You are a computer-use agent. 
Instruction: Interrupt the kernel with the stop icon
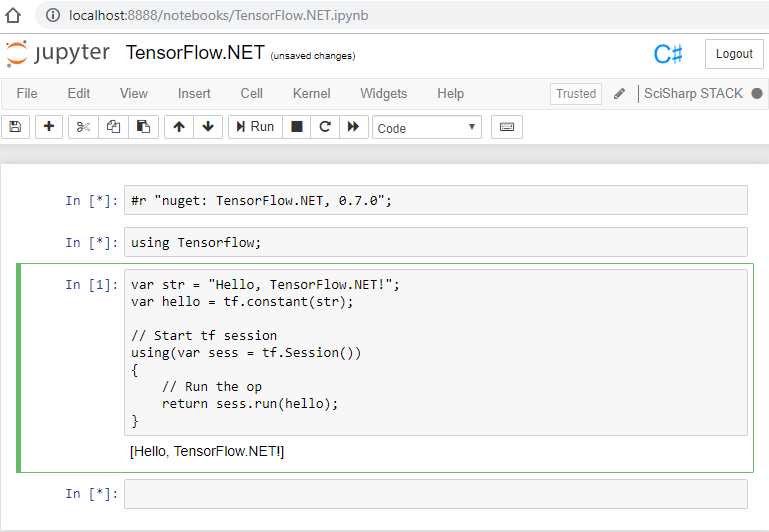pyautogui.click(x=296, y=127)
